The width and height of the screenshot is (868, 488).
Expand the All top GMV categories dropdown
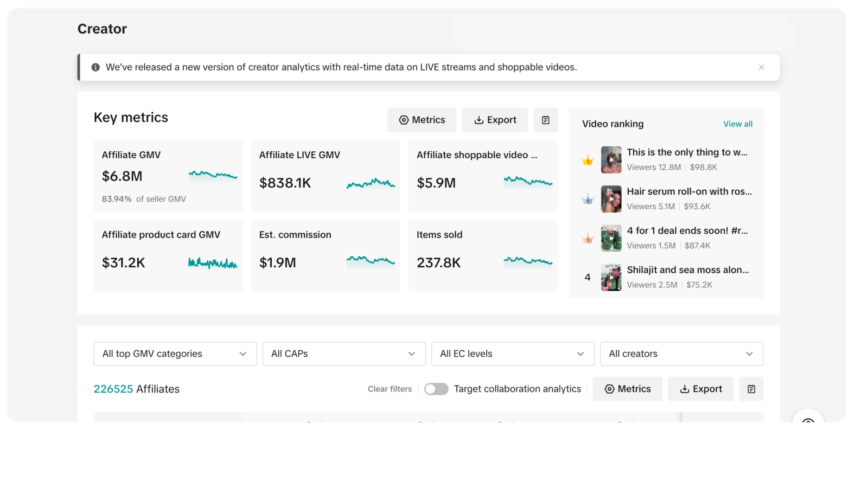(175, 354)
